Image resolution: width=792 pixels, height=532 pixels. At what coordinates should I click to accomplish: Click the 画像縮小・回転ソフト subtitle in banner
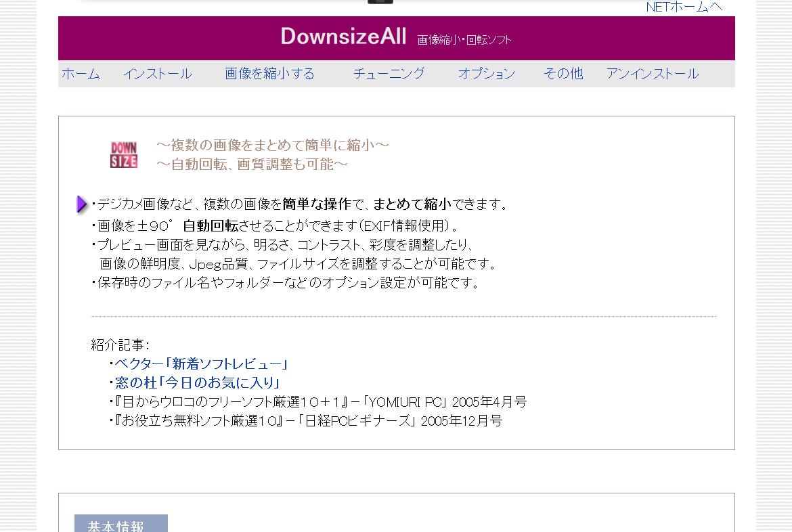coord(464,40)
